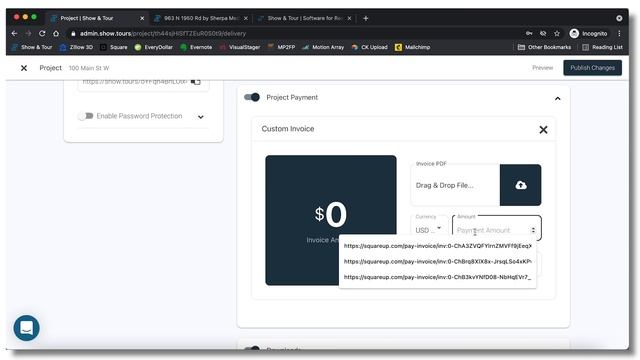Viewport: 640px width, 360px height.
Task: Close the Custom Invoice card
Action: coord(543,130)
